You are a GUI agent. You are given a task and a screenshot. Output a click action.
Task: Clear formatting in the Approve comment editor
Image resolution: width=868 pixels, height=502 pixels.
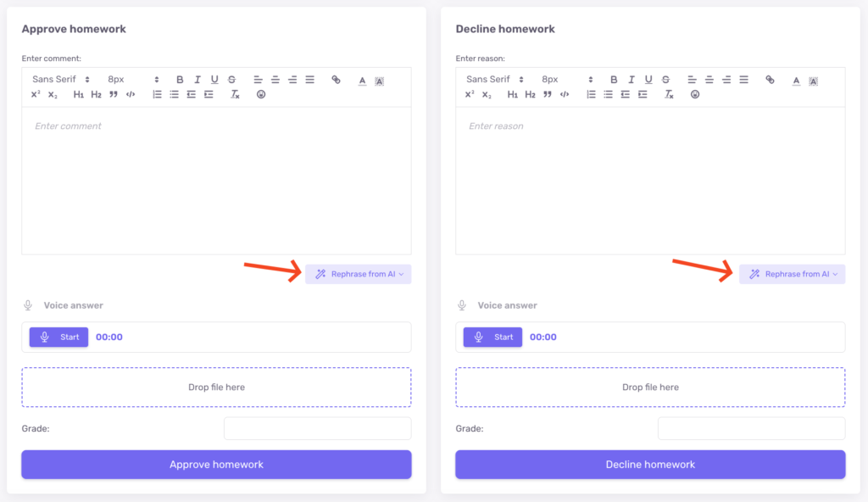tap(235, 94)
